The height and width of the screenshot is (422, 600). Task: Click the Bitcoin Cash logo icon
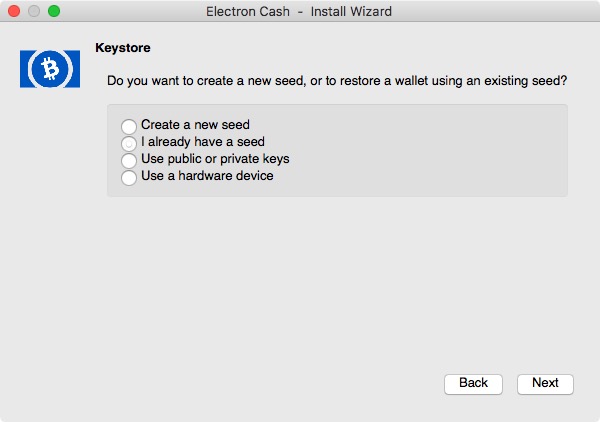tap(50, 68)
